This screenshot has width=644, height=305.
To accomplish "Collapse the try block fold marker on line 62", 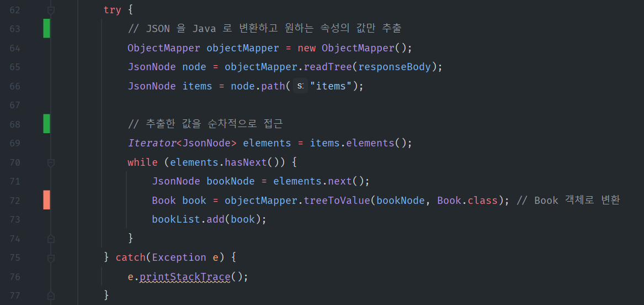I will click(x=51, y=10).
